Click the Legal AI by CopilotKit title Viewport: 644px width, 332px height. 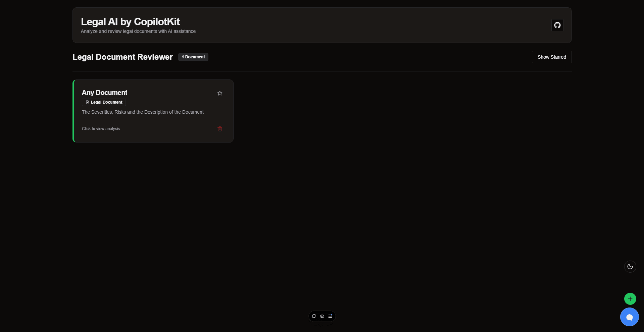pyautogui.click(x=130, y=22)
